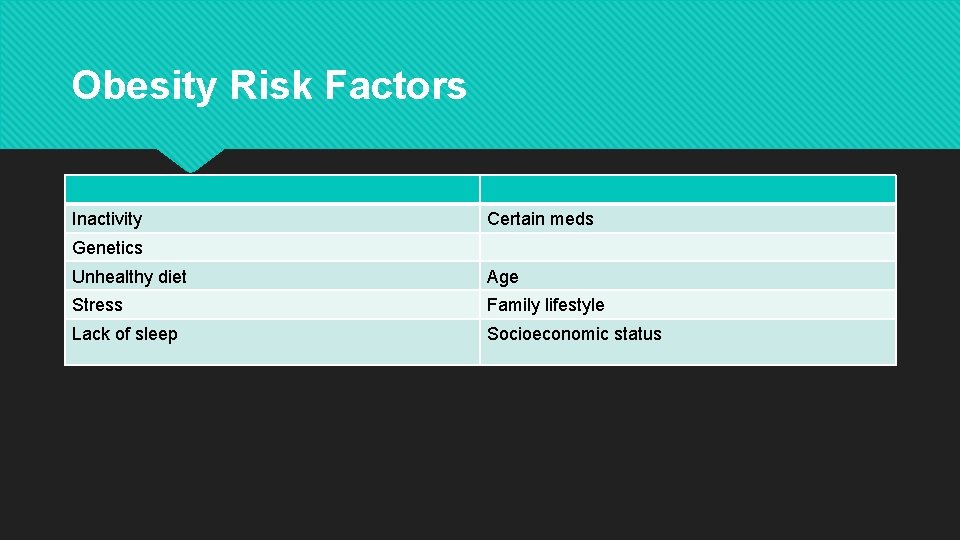This screenshot has height=540, width=960.
Task: Select the blank left header cell
Action: click(272, 189)
